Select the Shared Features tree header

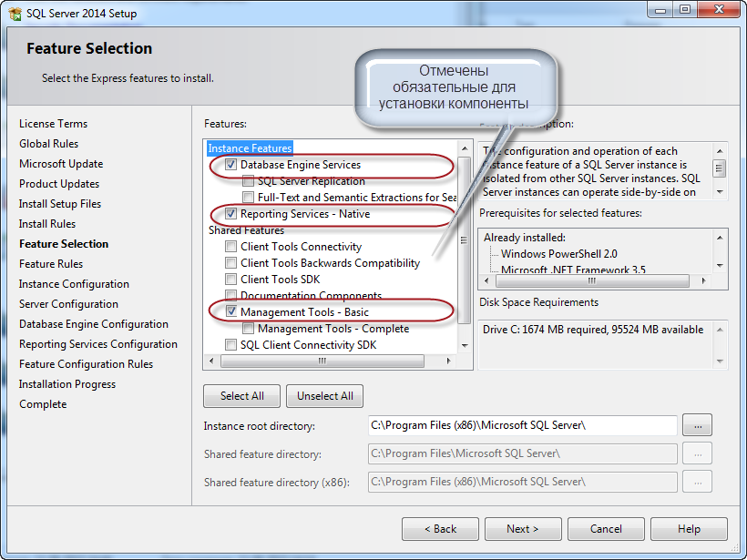coord(246,230)
